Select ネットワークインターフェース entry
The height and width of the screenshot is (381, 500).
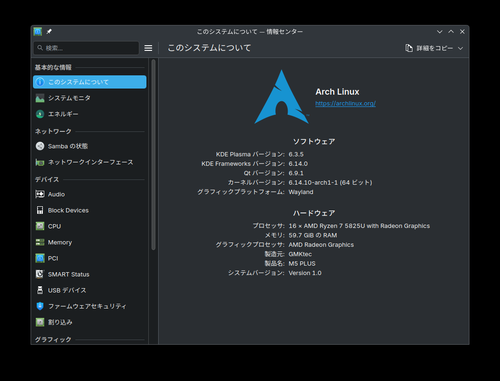pyautogui.click(x=90, y=162)
